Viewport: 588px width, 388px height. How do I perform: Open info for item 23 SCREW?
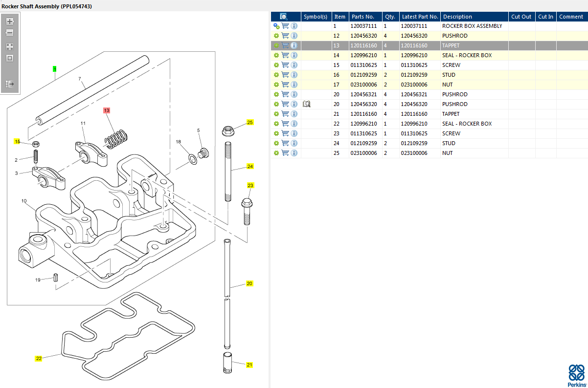point(294,133)
